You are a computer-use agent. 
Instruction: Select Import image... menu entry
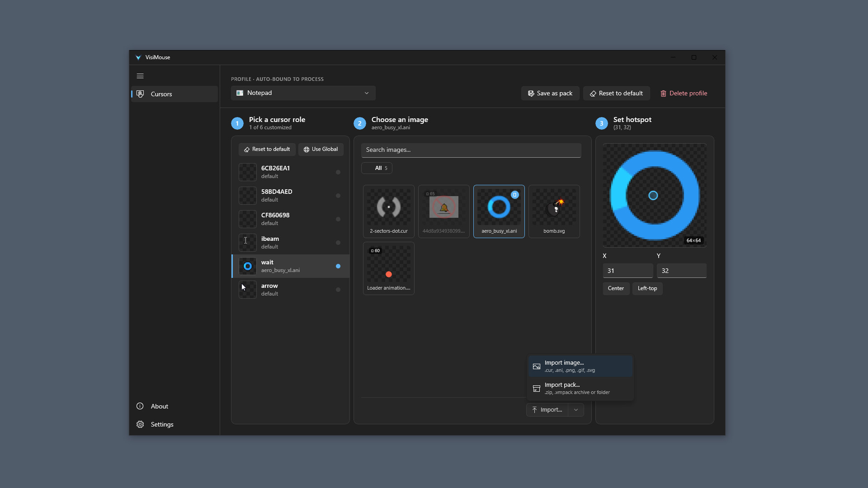tap(580, 366)
